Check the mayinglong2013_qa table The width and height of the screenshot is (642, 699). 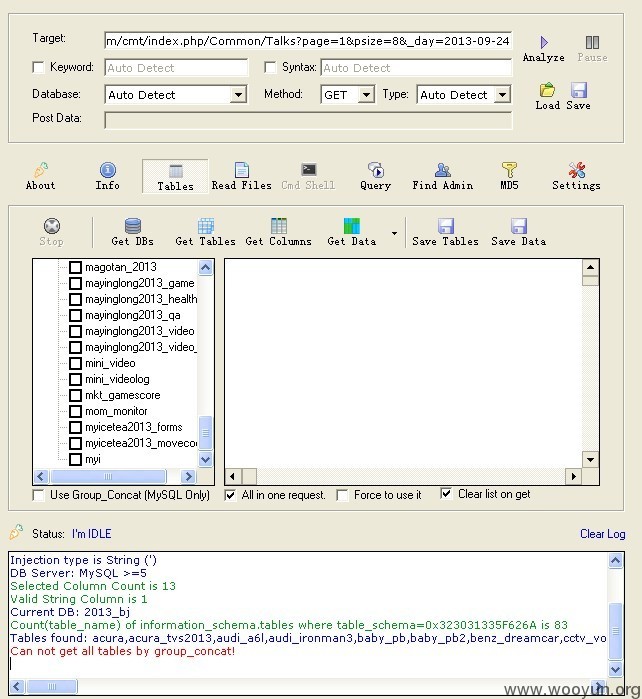75,315
